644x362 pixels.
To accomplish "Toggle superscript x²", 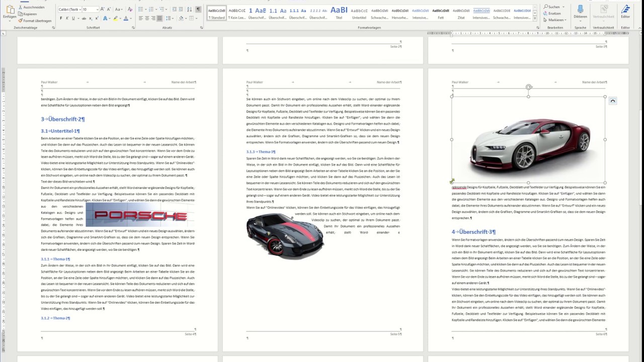I will click(x=97, y=18).
